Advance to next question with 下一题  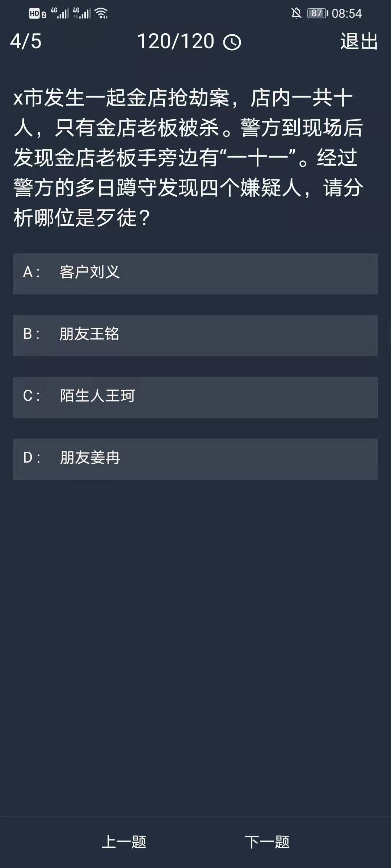click(267, 842)
